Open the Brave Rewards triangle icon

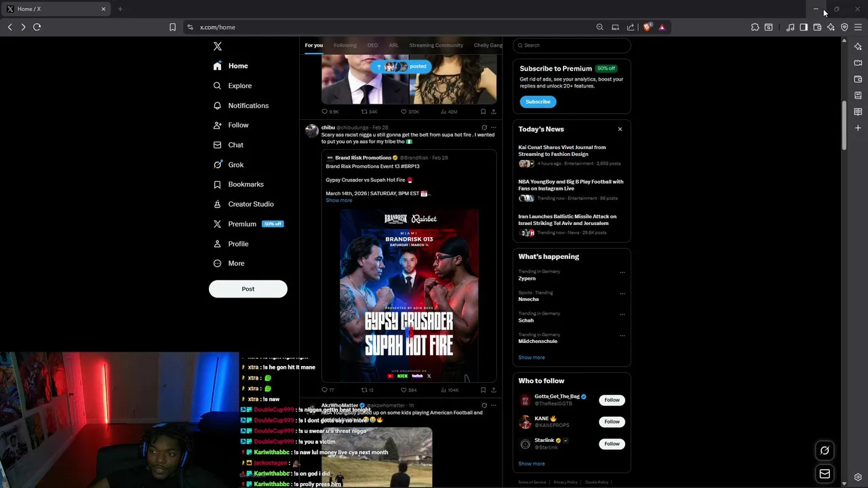pos(662,27)
